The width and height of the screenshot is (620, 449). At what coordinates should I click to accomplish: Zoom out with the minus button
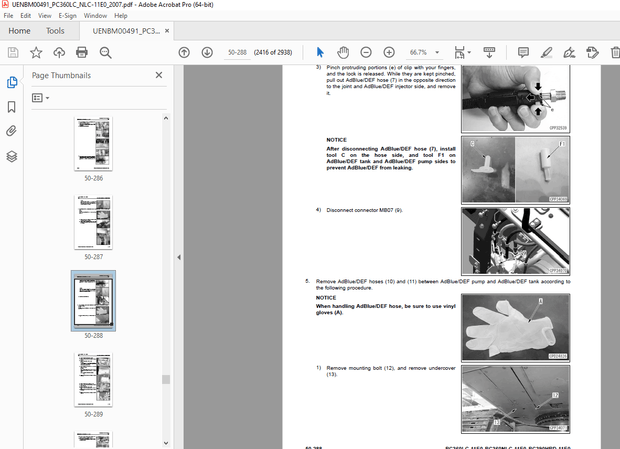tap(366, 53)
